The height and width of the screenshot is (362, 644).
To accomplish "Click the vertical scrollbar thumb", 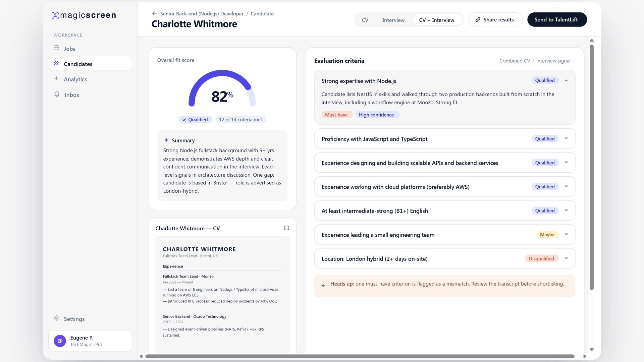I will click(x=592, y=167).
